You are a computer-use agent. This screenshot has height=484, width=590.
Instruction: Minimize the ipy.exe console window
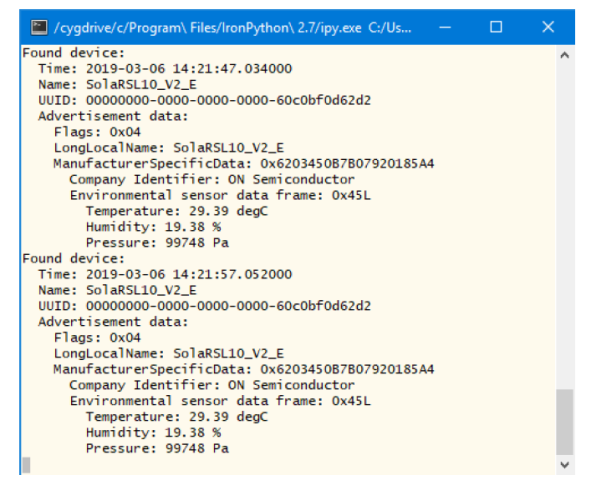coord(445,27)
